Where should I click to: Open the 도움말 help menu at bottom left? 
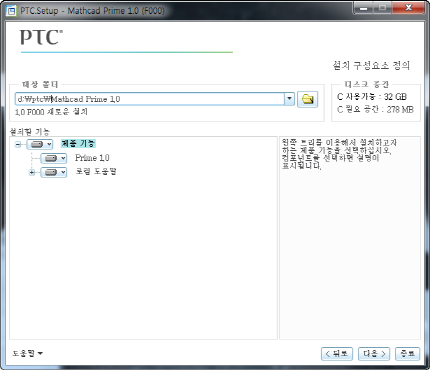(x=27, y=353)
